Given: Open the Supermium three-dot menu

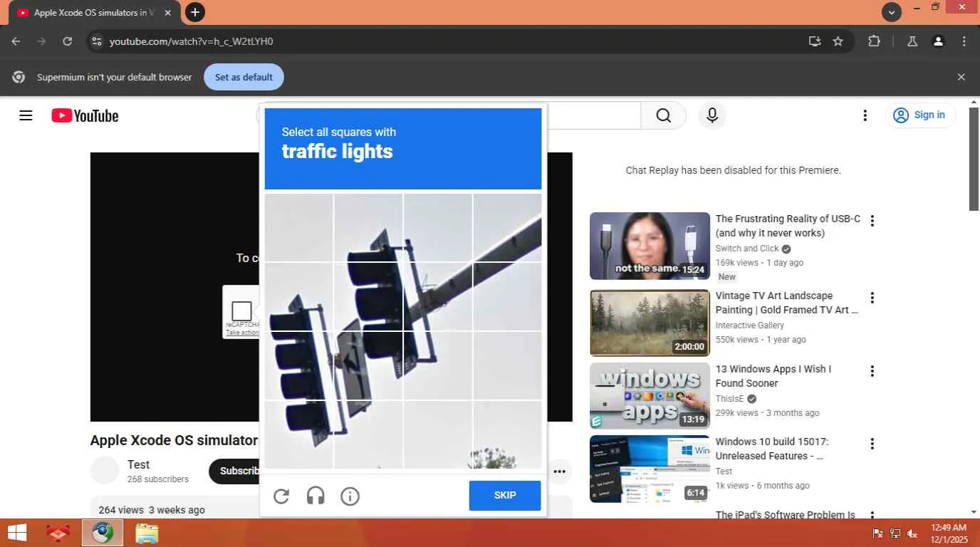Looking at the screenshot, I should click(964, 41).
